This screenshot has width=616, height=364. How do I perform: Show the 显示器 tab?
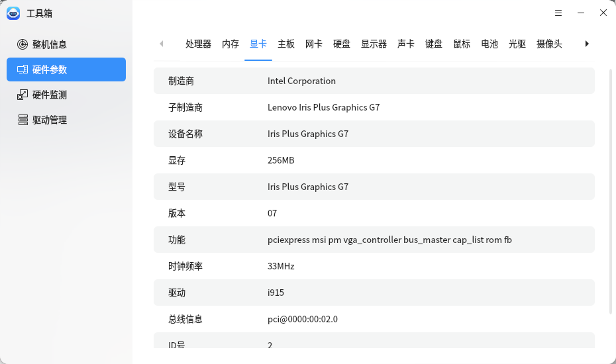point(374,44)
